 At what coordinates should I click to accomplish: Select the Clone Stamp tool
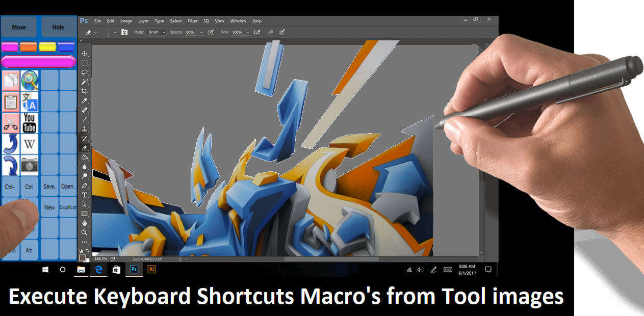(85, 129)
